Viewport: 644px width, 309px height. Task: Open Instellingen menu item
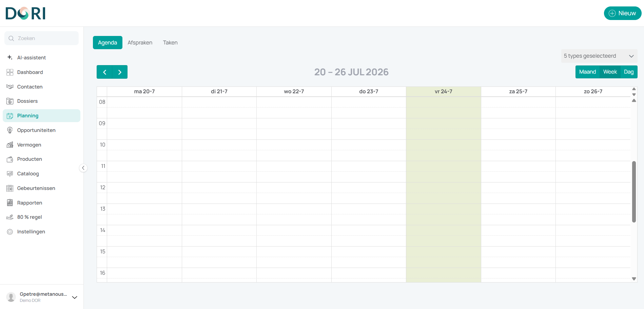pos(41,232)
